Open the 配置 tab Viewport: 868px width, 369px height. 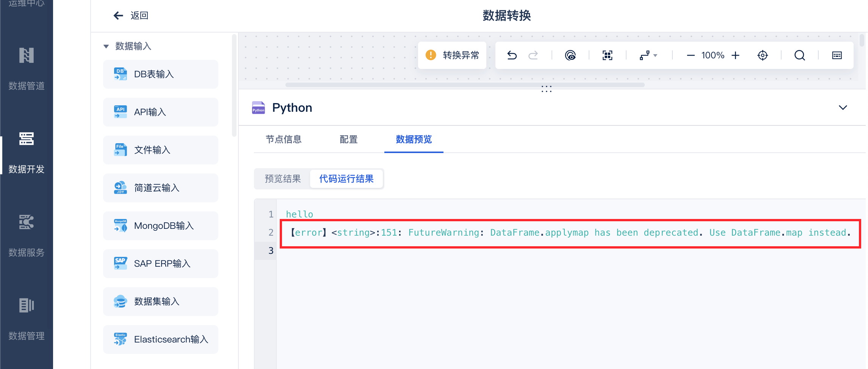tap(348, 139)
